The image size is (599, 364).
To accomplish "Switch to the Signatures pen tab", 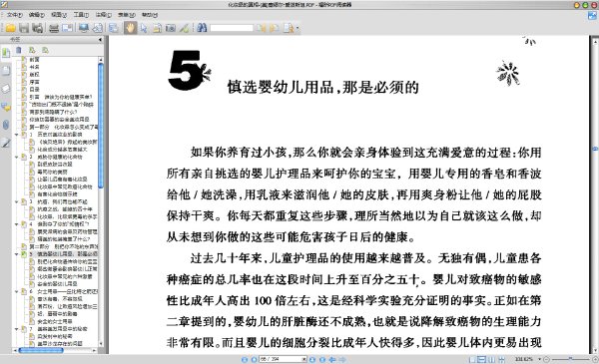I will point(6,143).
